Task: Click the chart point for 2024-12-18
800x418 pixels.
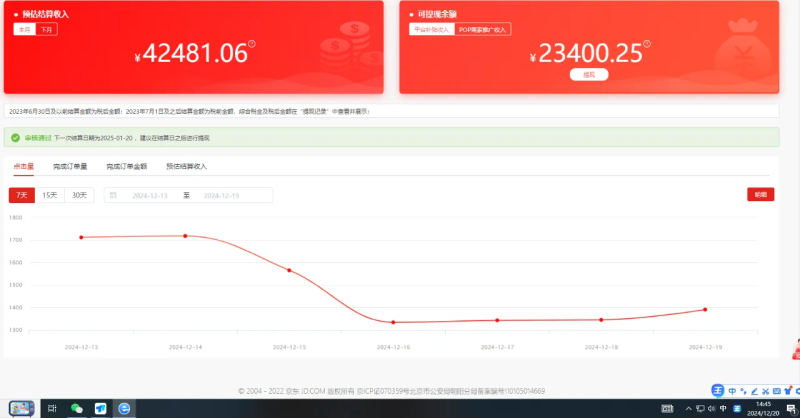Action: click(601, 320)
